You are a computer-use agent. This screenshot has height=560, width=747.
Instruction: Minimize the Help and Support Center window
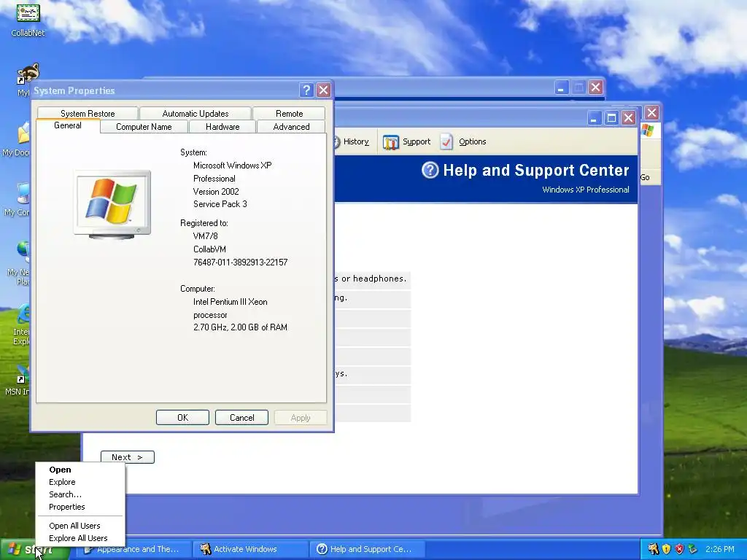[594, 117]
